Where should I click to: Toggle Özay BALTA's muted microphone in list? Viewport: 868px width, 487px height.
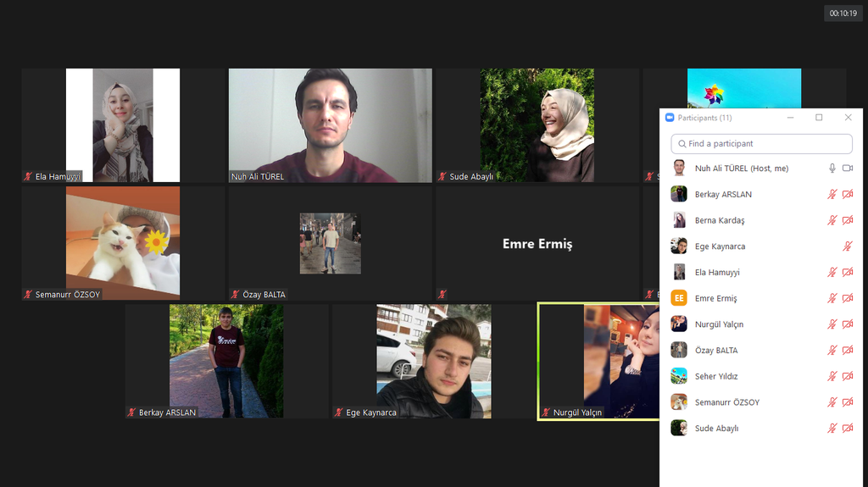tap(832, 351)
